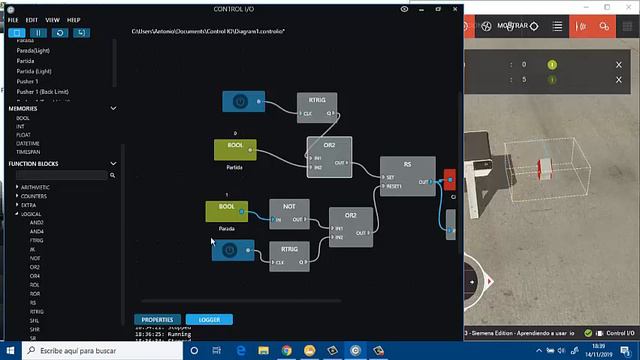Open the list lines icon in Factory I/O
This screenshot has width=640, height=360.
click(x=558, y=27)
